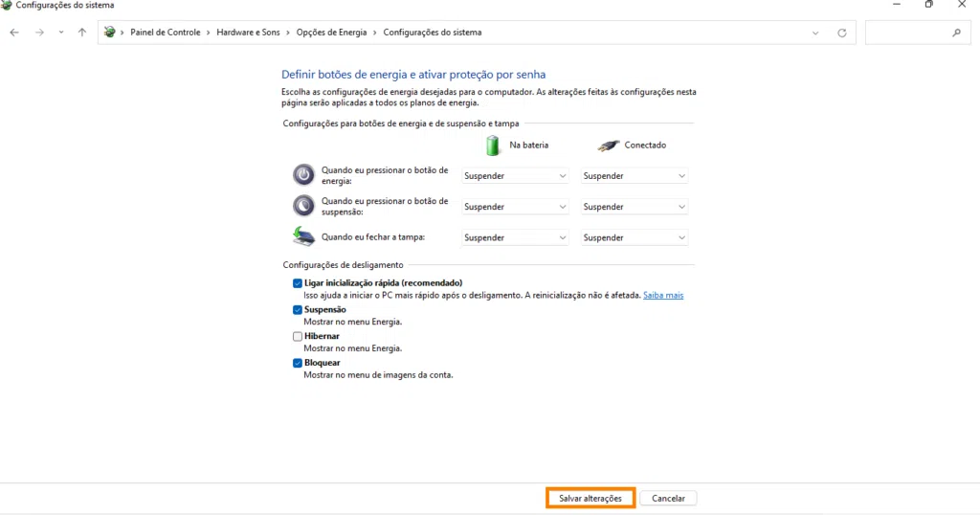Restore down the window
The height and width of the screenshot is (515, 980).
[929, 5]
